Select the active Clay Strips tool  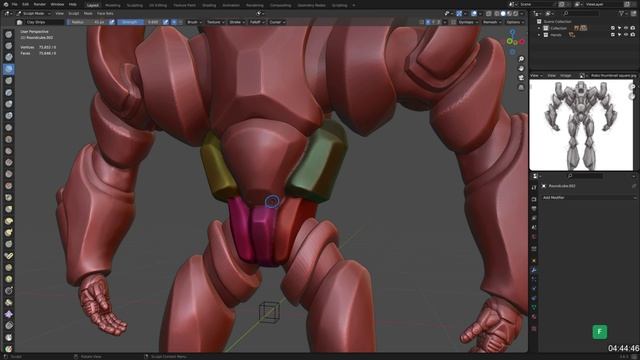coord(9,69)
